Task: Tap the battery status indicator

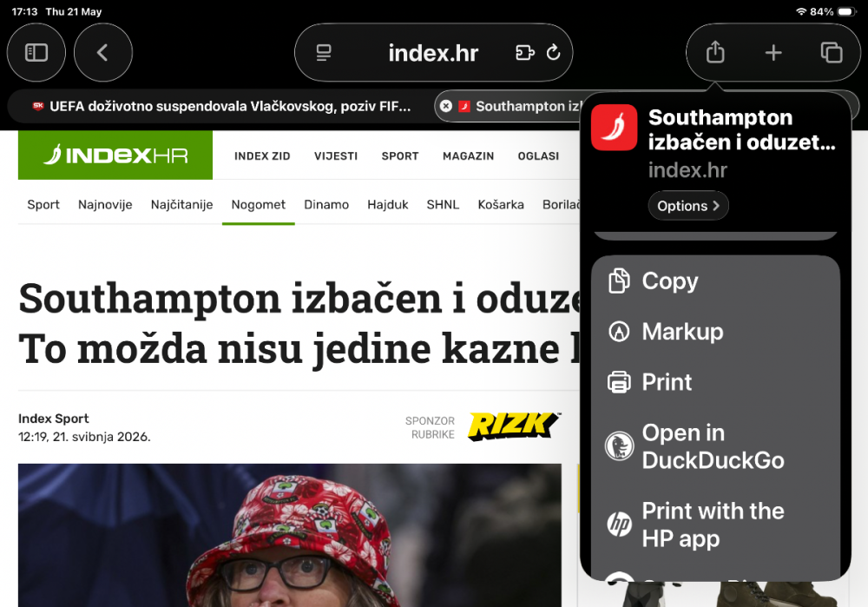Action: (x=847, y=11)
